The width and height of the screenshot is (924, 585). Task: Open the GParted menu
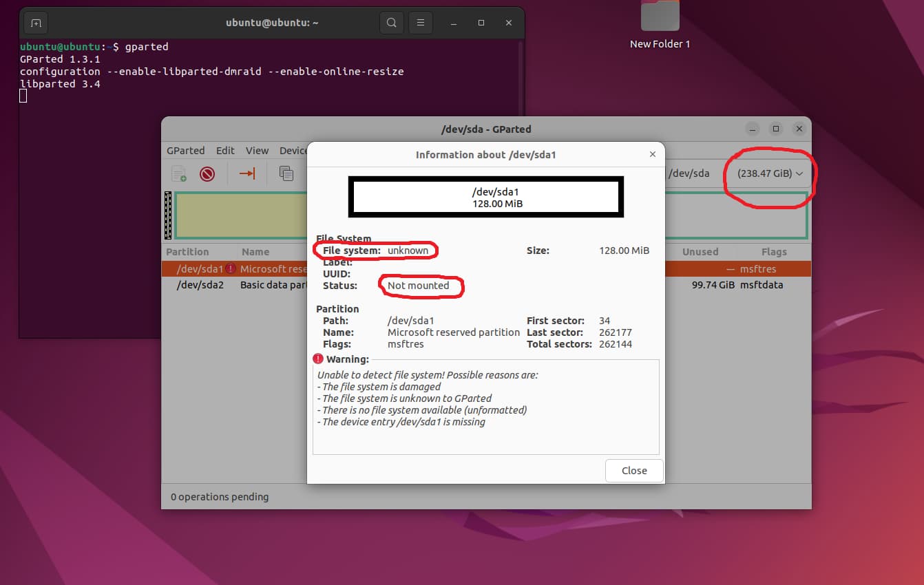[x=185, y=150]
